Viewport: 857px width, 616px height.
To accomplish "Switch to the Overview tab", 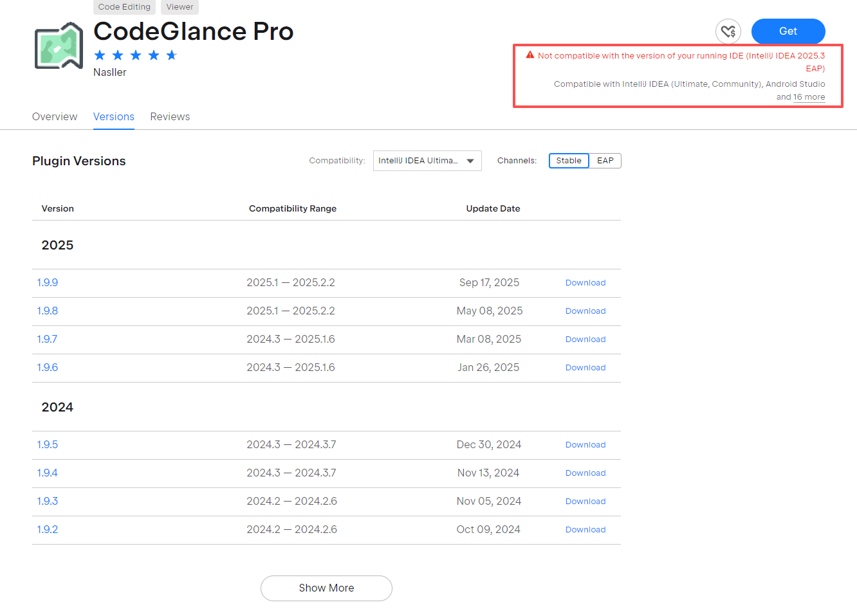I will [55, 116].
